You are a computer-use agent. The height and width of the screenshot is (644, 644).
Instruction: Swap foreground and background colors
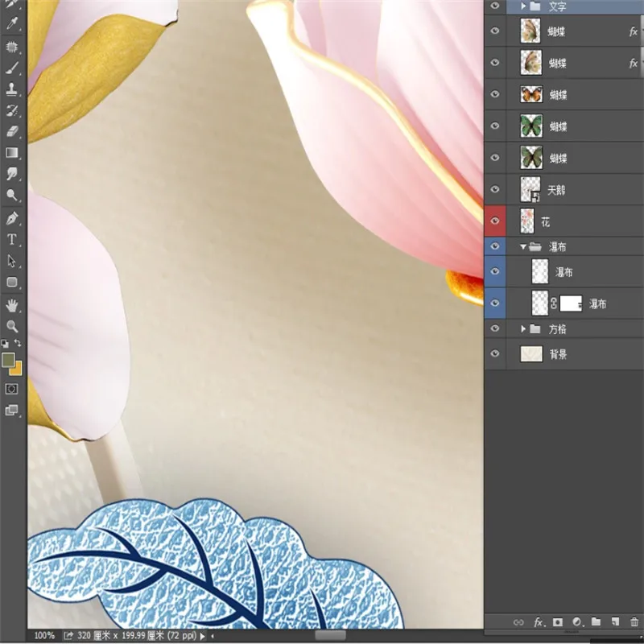[x=18, y=343]
